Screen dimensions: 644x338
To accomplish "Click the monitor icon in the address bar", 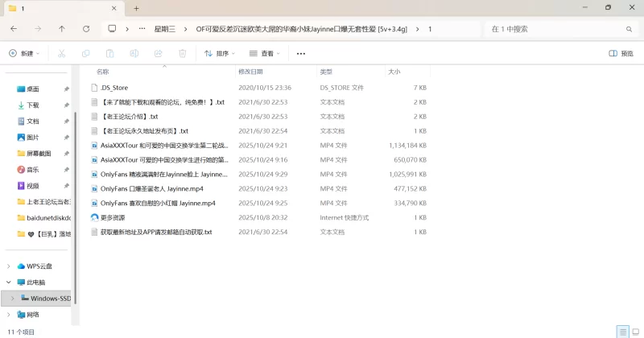I will 112,29.
